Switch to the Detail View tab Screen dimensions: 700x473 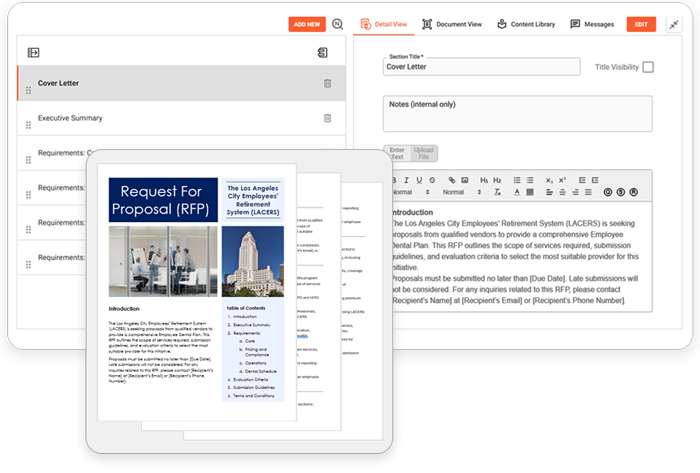[384, 24]
